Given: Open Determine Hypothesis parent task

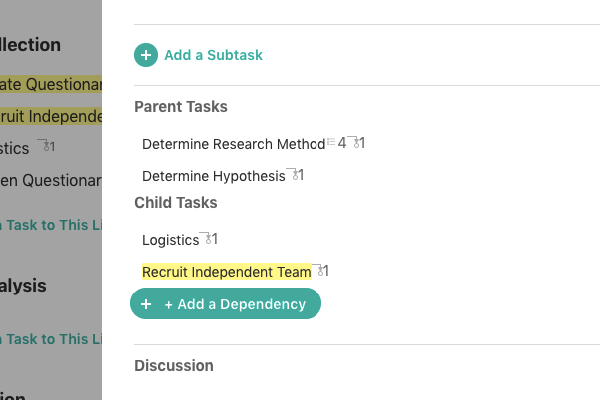Looking at the screenshot, I should (x=214, y=176).
